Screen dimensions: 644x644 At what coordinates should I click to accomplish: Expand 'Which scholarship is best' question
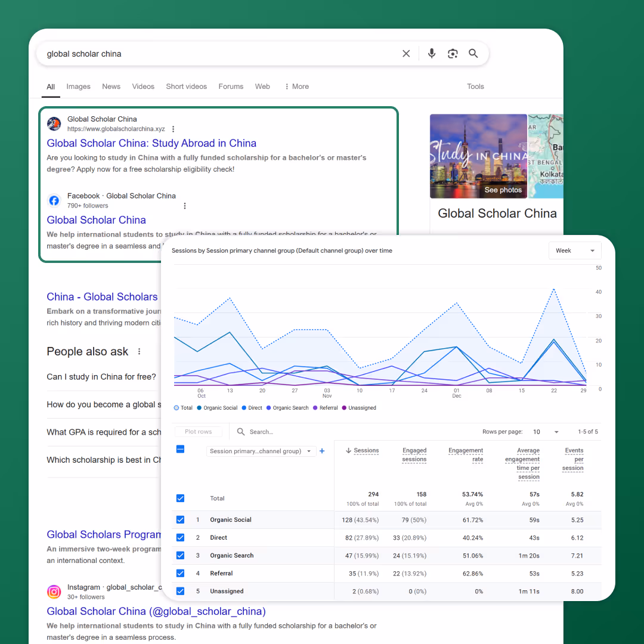104,460
